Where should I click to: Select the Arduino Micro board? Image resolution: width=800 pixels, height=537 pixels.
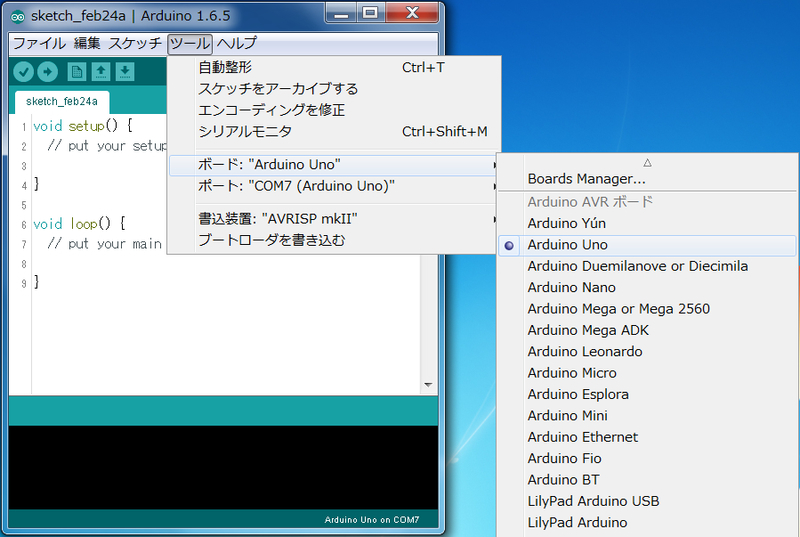(647, 373)
